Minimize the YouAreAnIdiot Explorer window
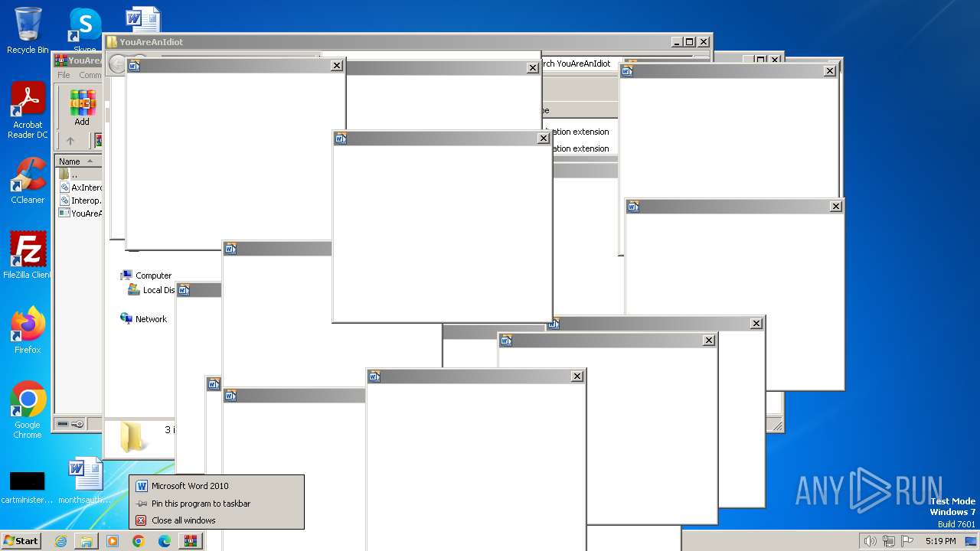The image size is (980, 551). 677,42
